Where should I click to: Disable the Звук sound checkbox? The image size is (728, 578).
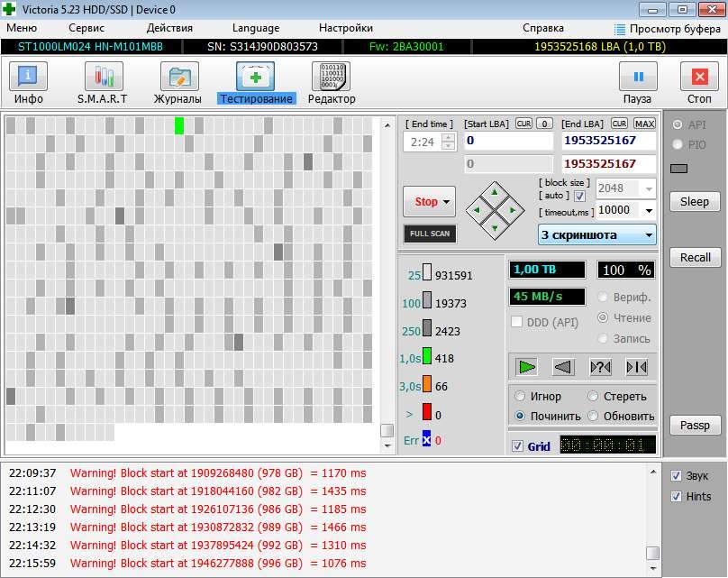(677, 475)
